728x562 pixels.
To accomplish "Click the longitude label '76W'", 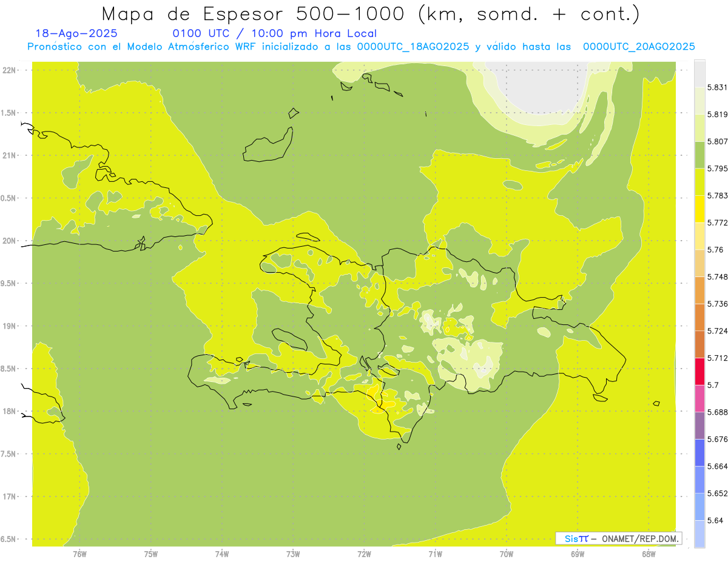I will [79, 554].
